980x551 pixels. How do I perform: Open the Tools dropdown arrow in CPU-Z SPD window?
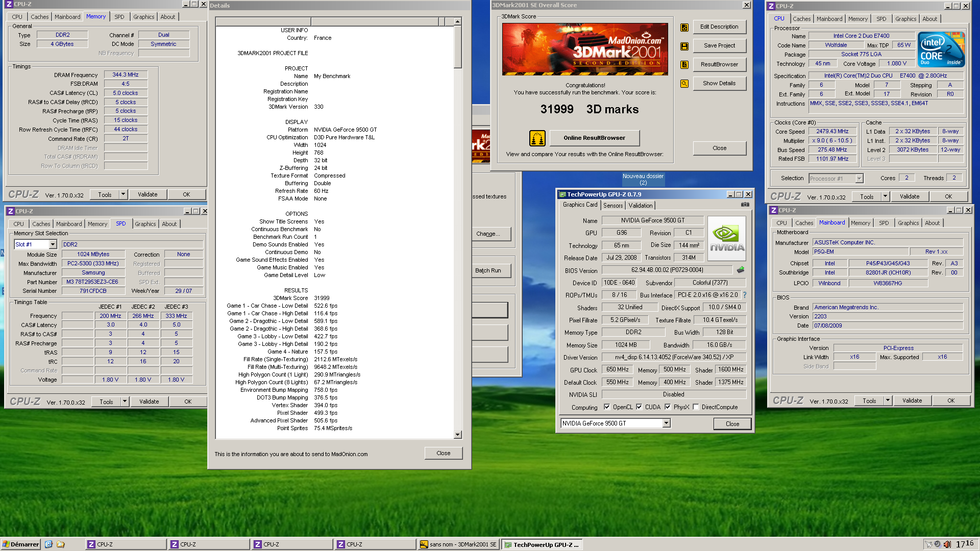(125, 402)
